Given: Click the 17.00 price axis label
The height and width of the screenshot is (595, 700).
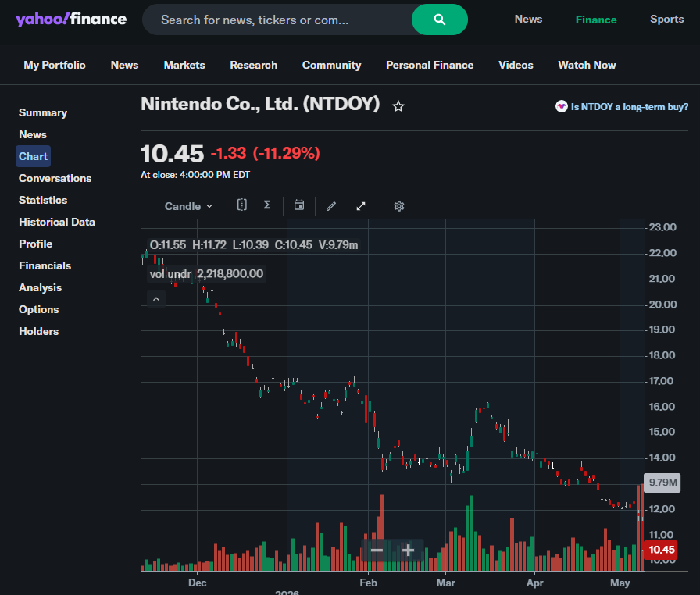Looking at the screenshot, I should pos(661,381).
